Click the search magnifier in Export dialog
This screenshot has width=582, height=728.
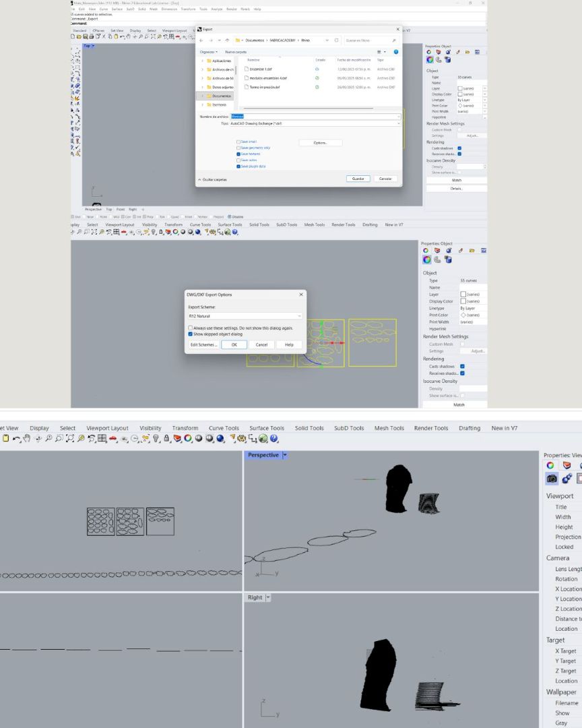(393, 40)
